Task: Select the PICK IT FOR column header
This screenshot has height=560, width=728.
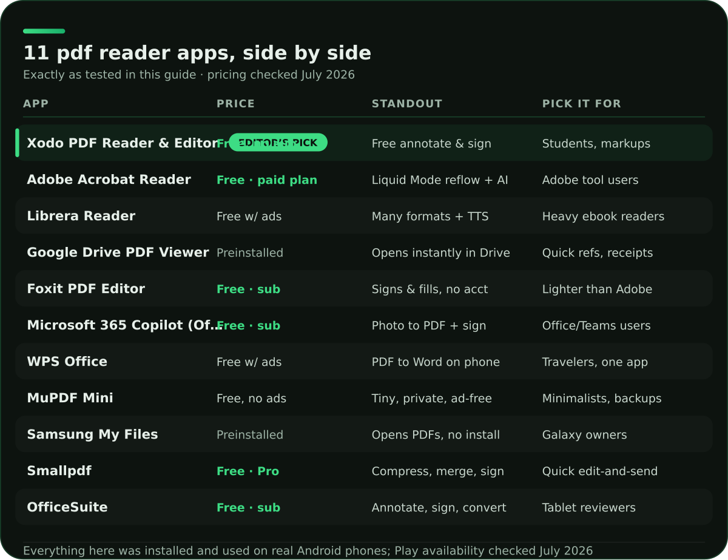Action: [x=582, y=104]
